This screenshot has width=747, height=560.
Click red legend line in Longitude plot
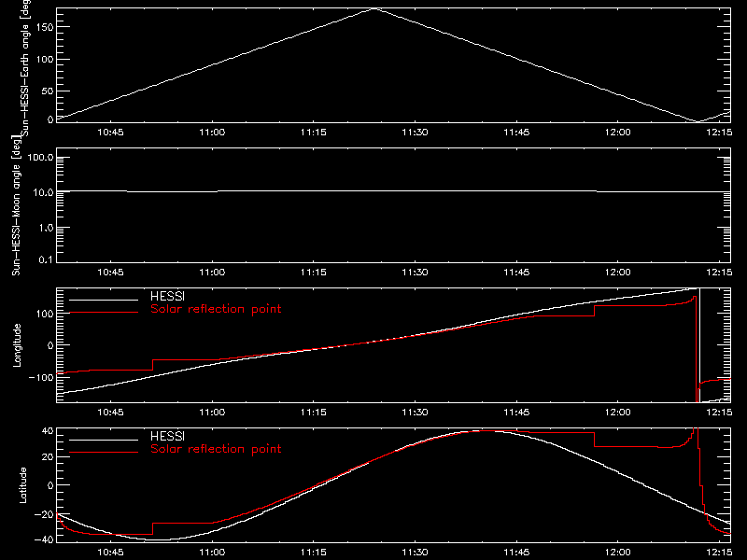(x=104, y=313)
